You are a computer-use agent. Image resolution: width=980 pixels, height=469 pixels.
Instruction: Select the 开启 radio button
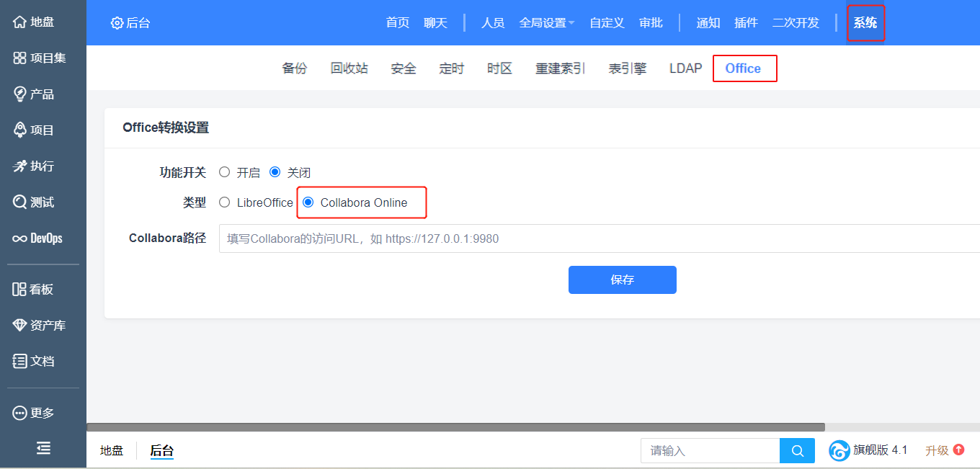224,172
